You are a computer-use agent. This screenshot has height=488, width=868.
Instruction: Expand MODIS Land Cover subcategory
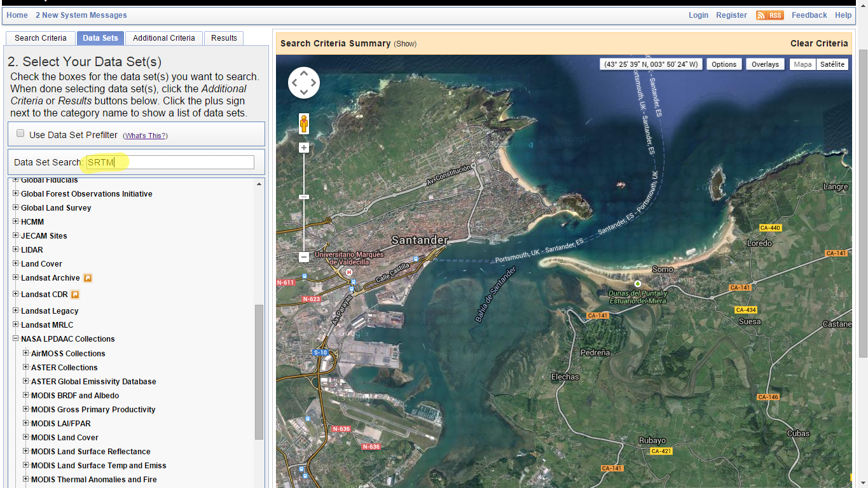pyautogui.click(x=26, y=437)
